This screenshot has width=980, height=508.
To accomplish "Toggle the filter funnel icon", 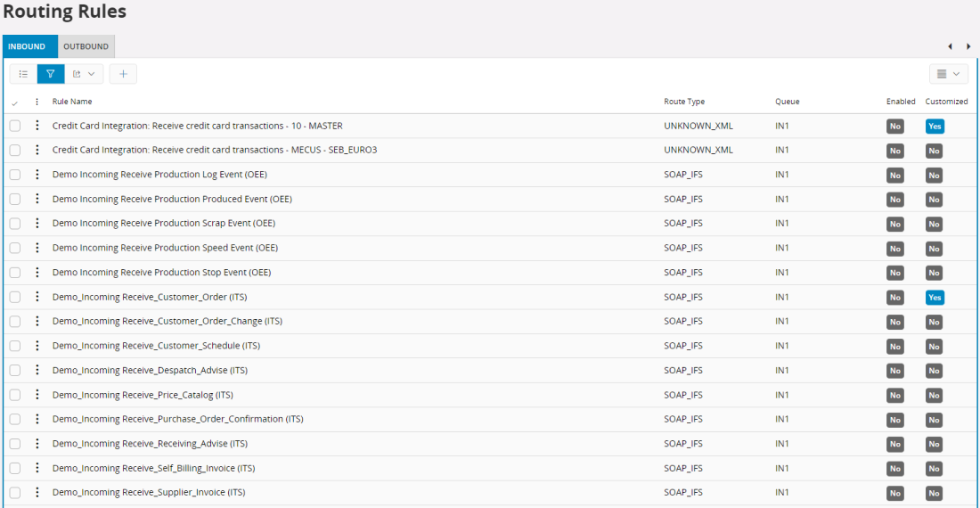I will 51,74.
